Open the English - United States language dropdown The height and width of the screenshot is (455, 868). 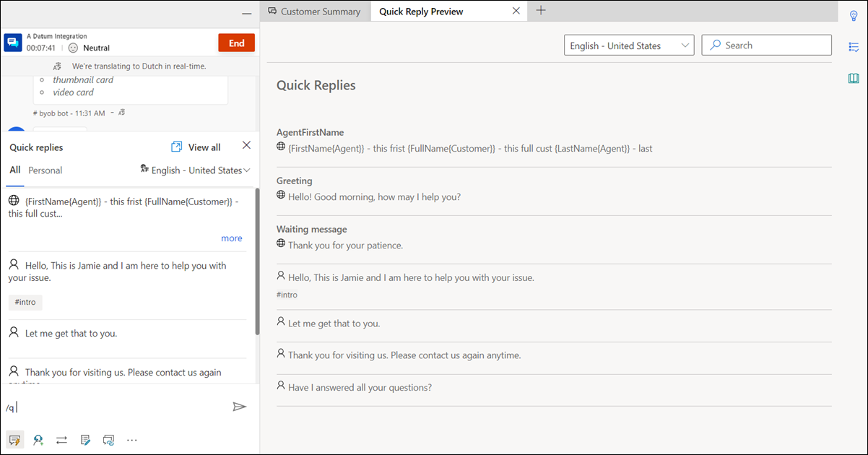[x=628, y=45]
